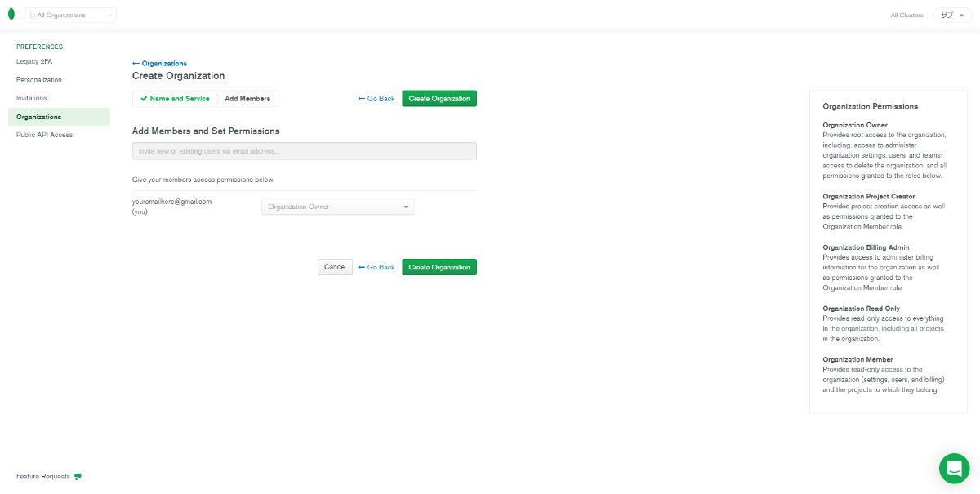Click Add Members and Set Permissions heading
This screenshot has width=980, height=494.
[x=206, y=131]
